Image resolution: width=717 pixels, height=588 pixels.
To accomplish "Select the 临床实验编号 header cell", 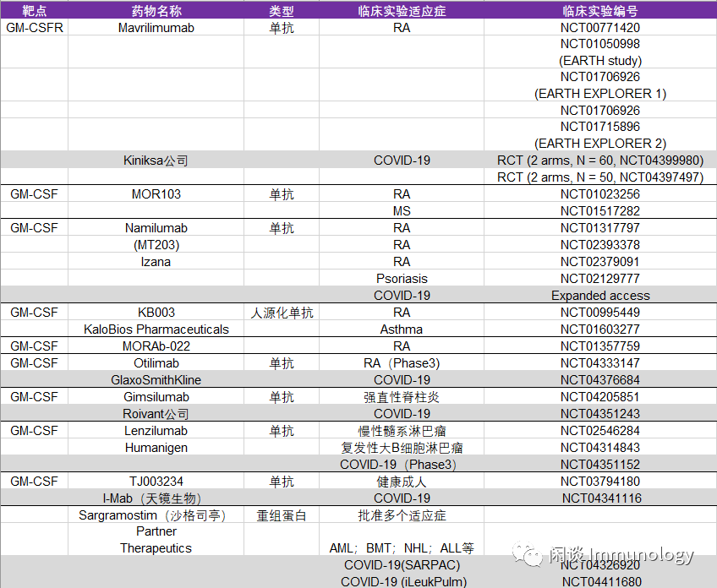I will (599, 11).
